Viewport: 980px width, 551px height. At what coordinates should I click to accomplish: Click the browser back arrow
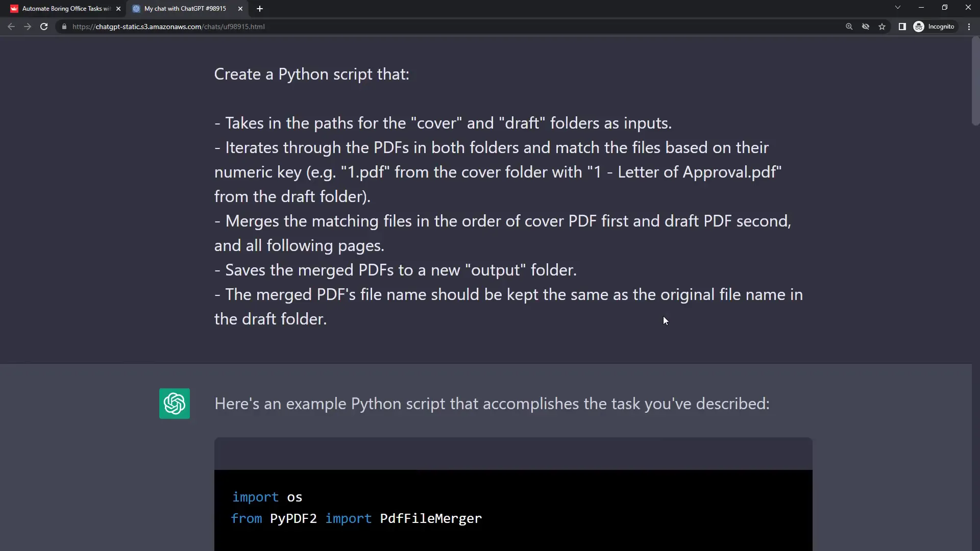(11, 27)
